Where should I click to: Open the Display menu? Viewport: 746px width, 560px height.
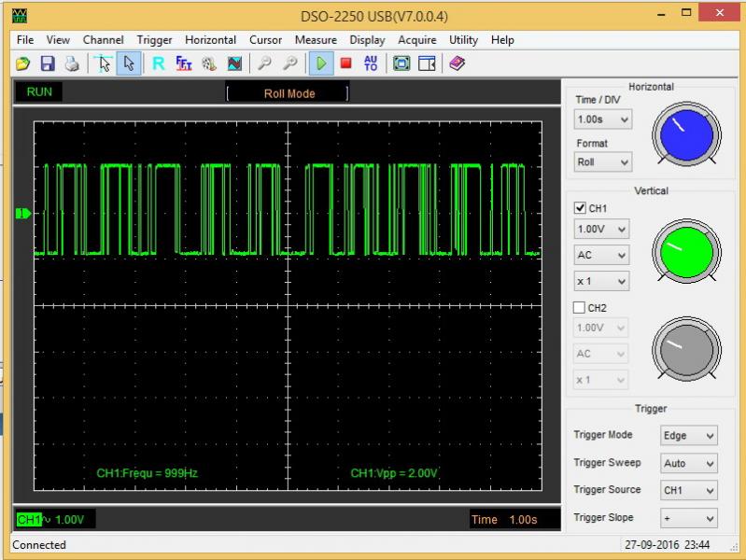(367, 40)
